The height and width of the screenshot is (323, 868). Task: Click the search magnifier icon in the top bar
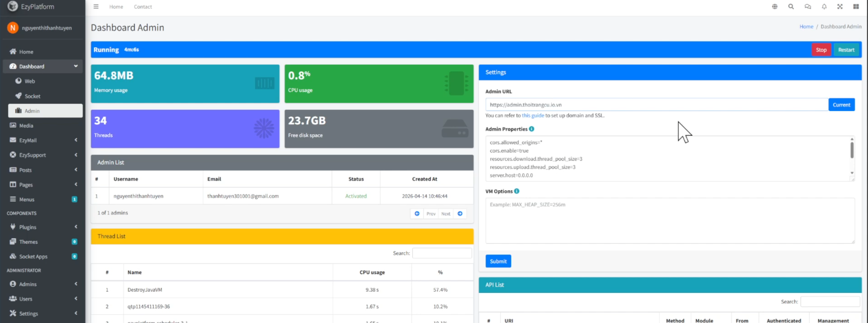point(791,7)
